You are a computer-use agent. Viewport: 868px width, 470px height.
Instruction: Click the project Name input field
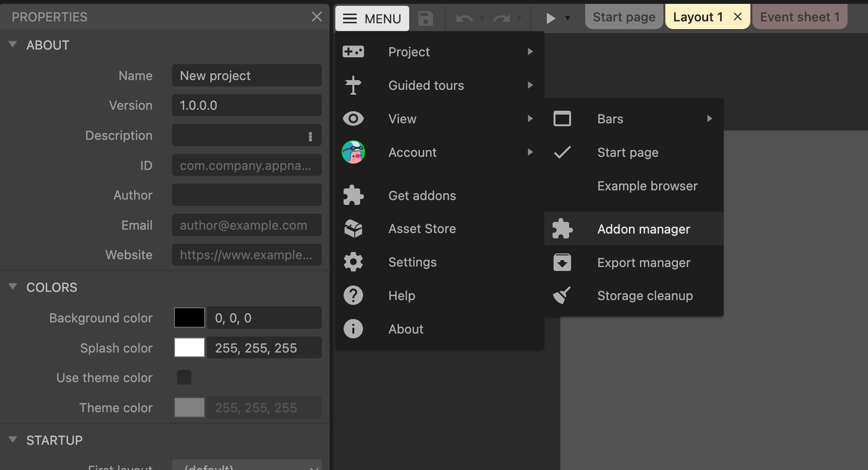coord(246,76)
